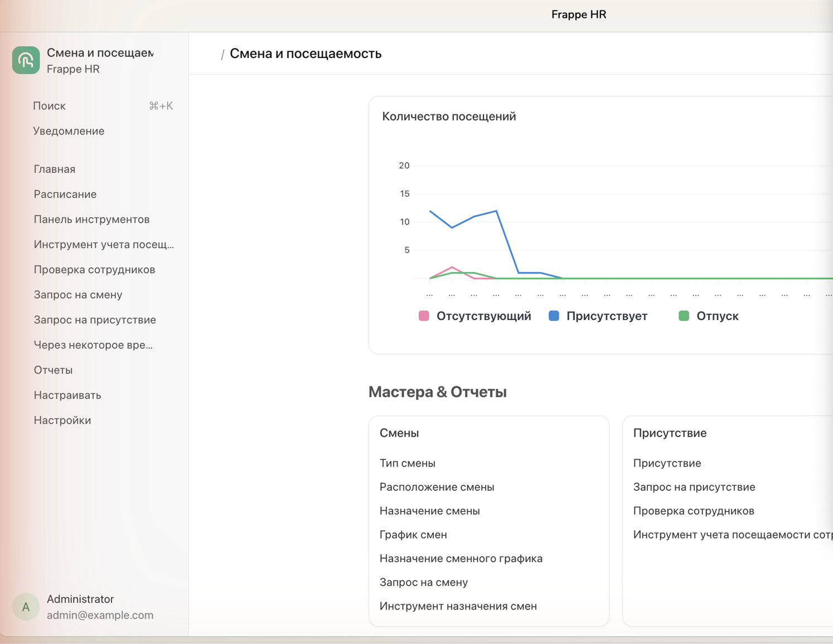
Task: Toggle the blue Присутствует legend swatch
Action: [554, 316]
